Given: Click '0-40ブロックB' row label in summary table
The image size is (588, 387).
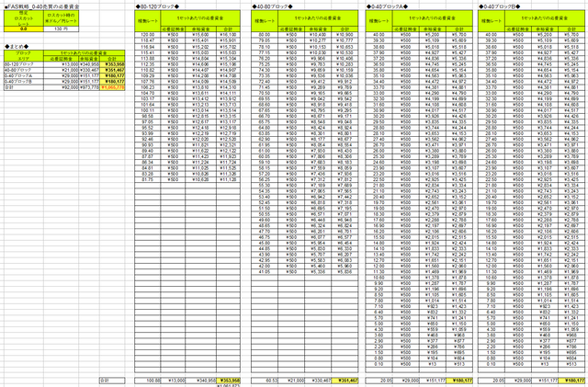Looking at the screenshot, I should click(24, 82).
